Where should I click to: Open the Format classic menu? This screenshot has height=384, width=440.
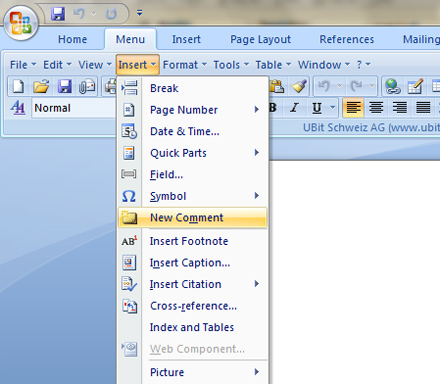click(185, 65)
